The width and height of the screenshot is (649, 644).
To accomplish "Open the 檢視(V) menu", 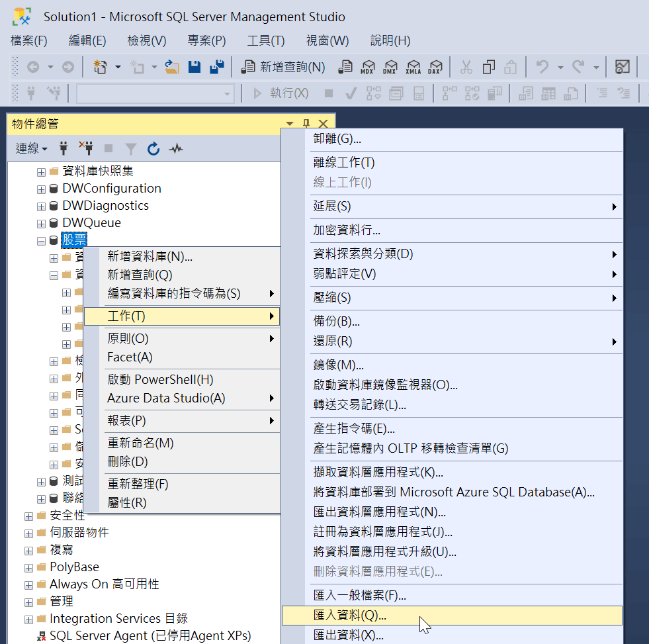I will coord(147,40).
